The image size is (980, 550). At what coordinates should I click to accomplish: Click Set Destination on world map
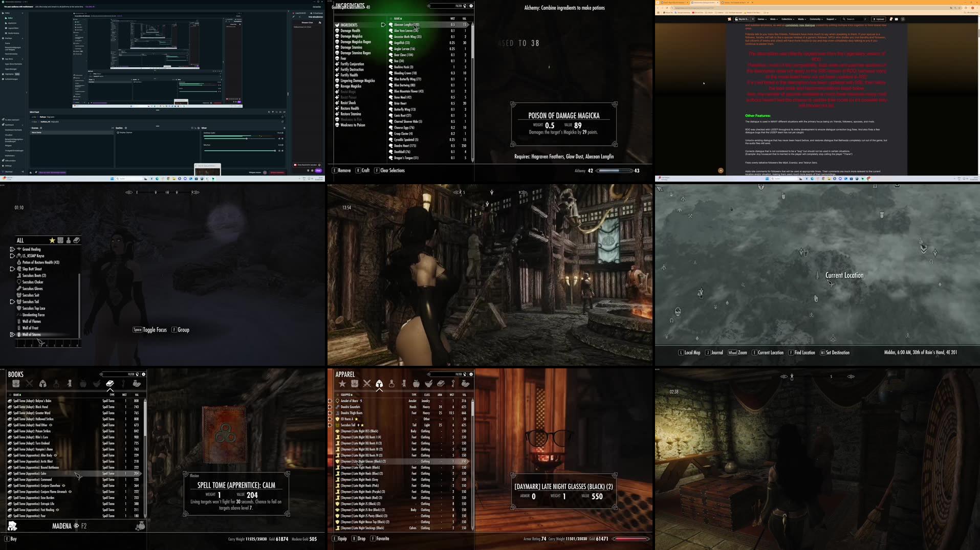coord(835,353)
